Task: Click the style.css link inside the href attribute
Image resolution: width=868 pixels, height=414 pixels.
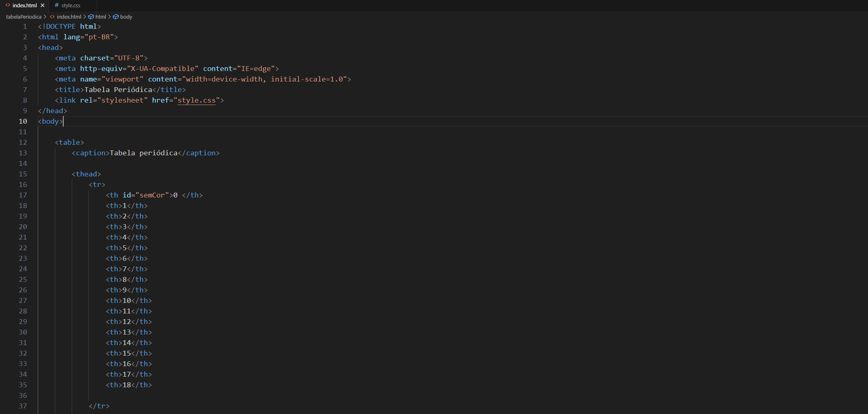Action: pos(197,100)
